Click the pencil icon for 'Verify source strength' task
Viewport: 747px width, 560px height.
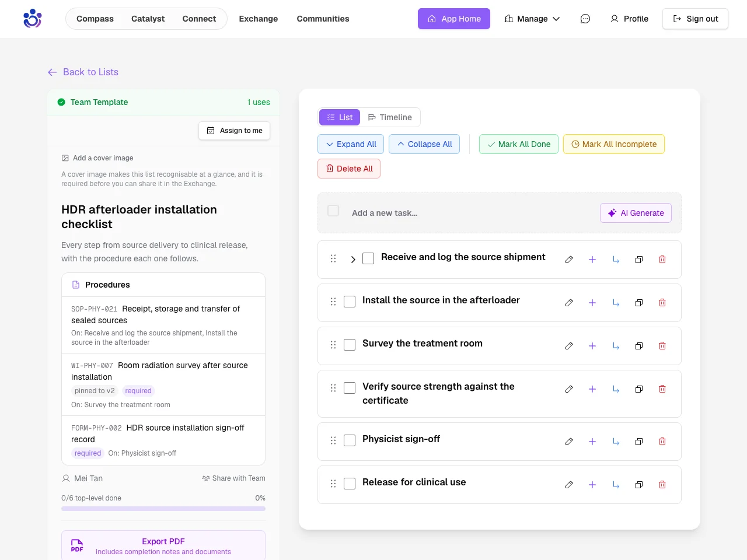(x=569, y=389)
